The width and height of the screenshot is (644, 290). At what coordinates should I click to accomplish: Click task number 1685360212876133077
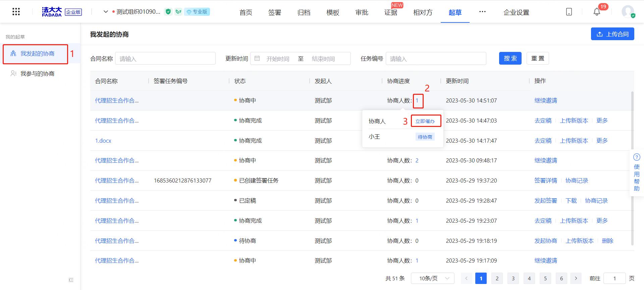pyautogui.click(x=182, y=180)
